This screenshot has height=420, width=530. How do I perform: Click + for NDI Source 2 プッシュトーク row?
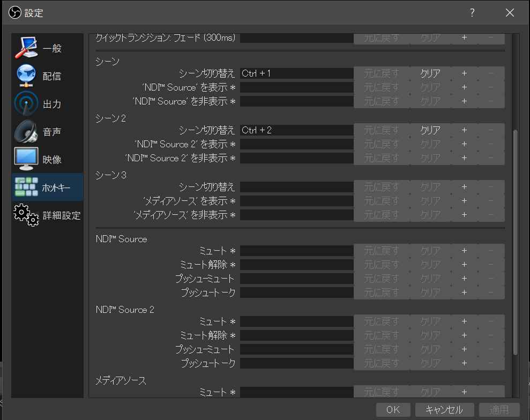(x=464, y=363)
